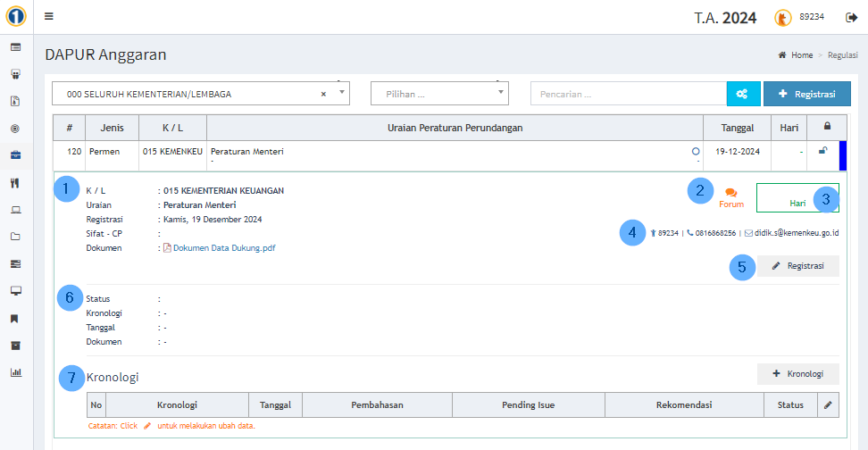Open the folder icon in sidebar
Viewport: 868px width, 450px height.
15,237
